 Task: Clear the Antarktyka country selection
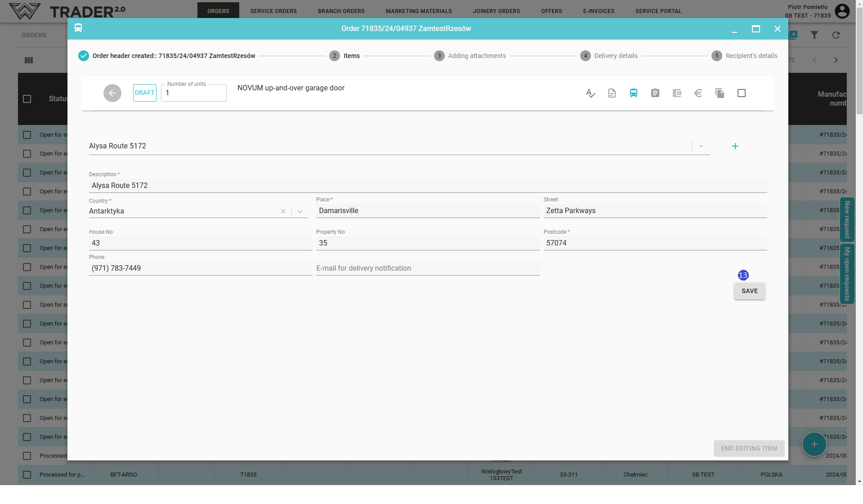[x=283, y=211]
